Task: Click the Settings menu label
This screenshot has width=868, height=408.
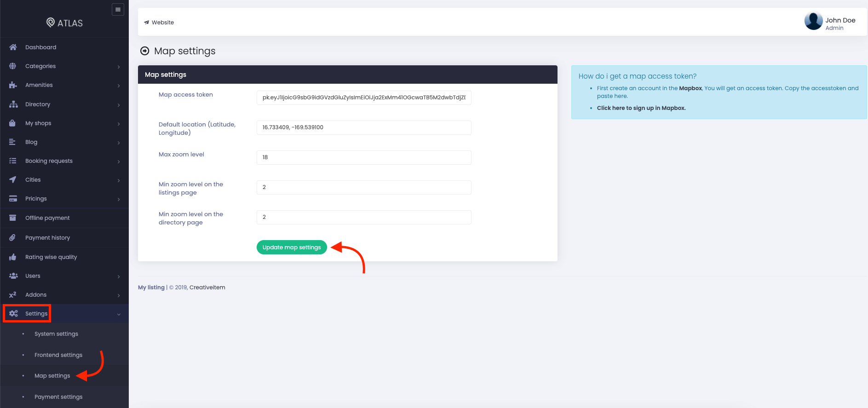Action: (36, 314)
